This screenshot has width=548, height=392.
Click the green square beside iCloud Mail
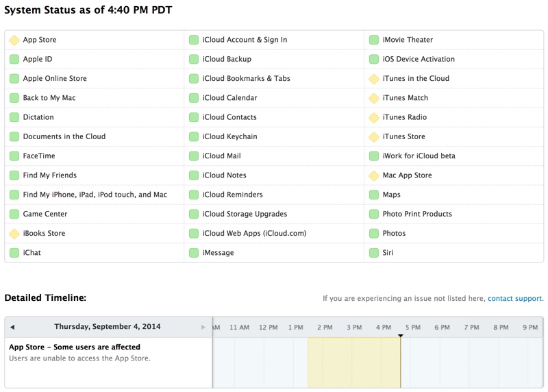(x=194, y=156)
